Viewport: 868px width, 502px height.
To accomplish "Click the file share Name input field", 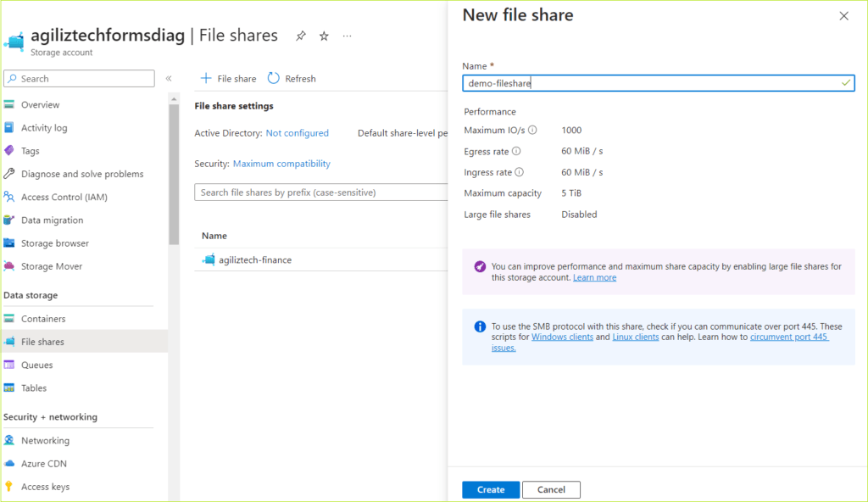I will coord(657,82).
